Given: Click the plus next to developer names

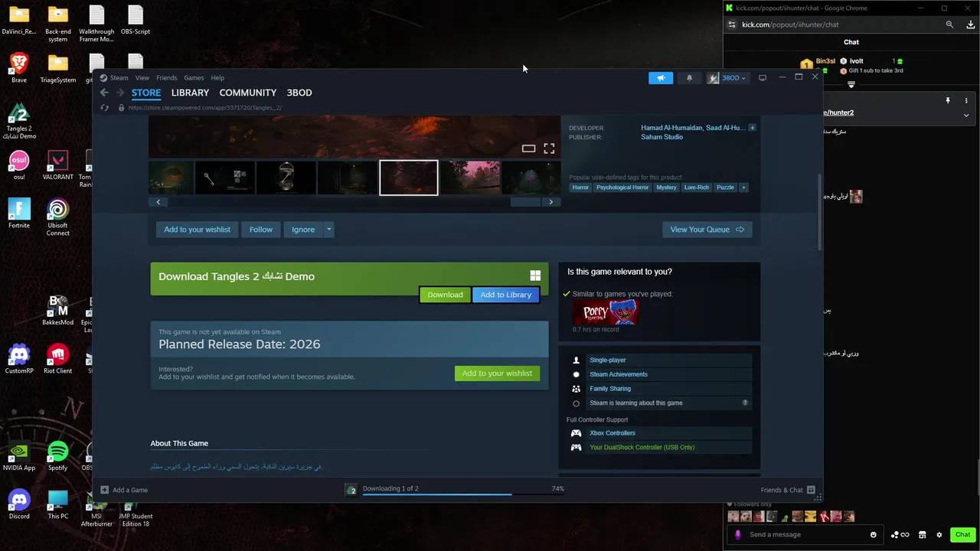Looking at the screenshot, I should (x=752, y=128).
